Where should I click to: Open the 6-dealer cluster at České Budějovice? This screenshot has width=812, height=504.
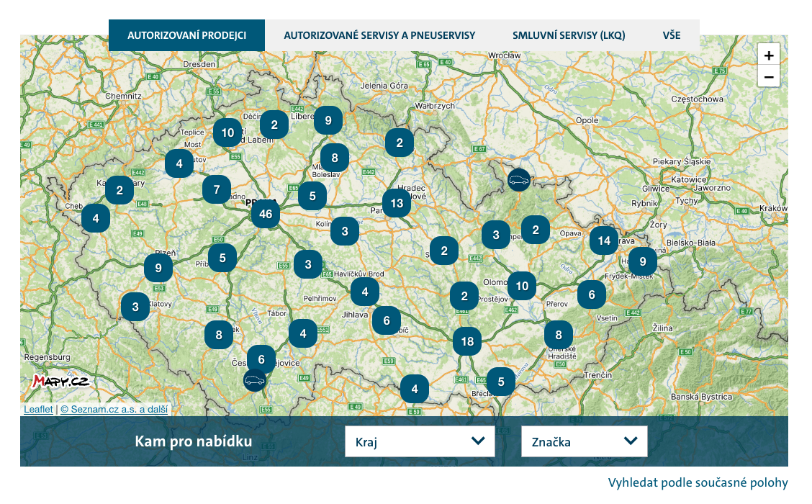(x=261, y=359)
